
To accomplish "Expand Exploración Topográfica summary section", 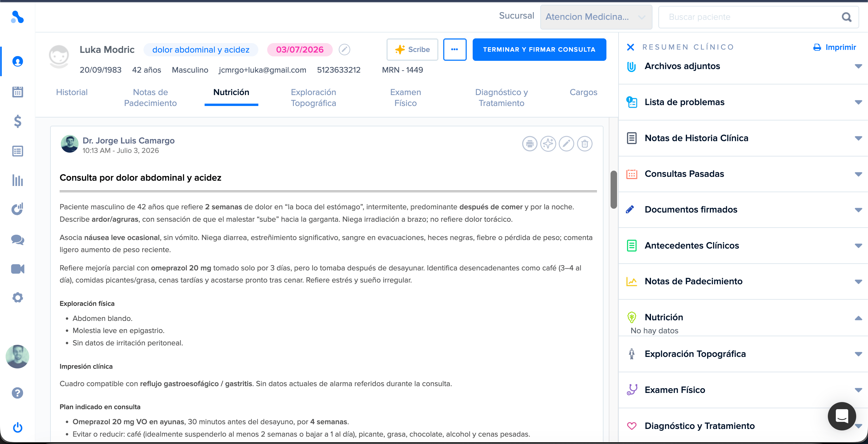I will 858,354.
